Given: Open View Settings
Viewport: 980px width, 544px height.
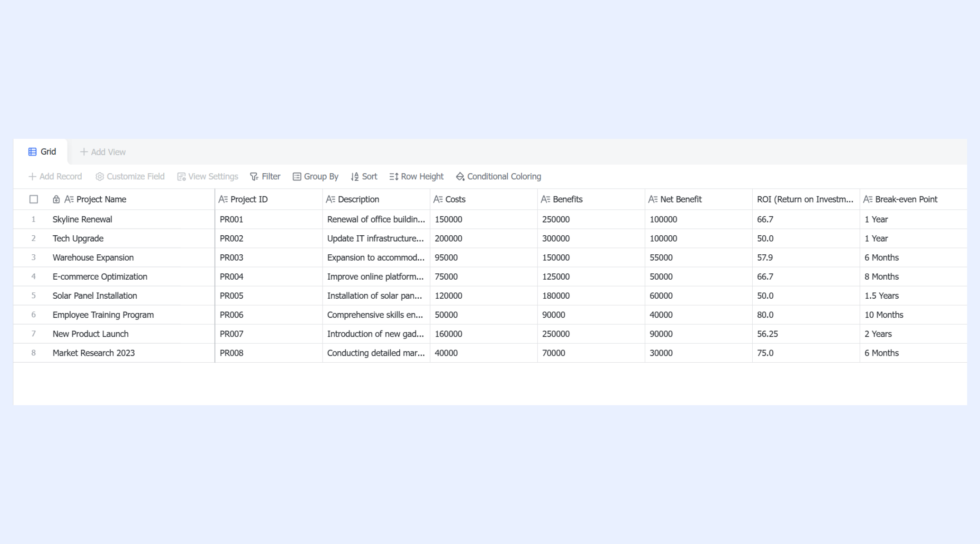Looking at the screenshot, I should point(208,176).
